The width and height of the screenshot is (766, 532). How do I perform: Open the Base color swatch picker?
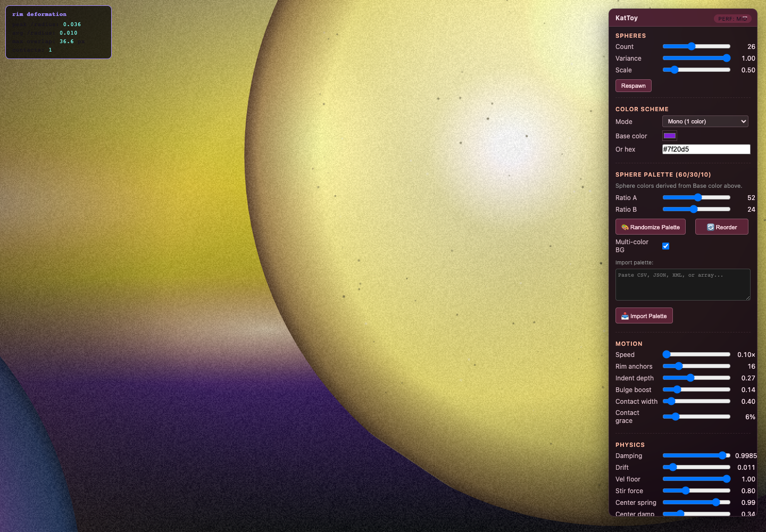coord(670,136)
